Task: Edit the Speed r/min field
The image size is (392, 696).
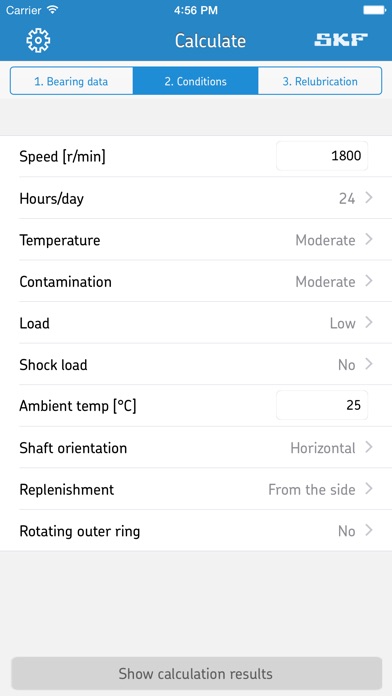Action: point(322,156)
